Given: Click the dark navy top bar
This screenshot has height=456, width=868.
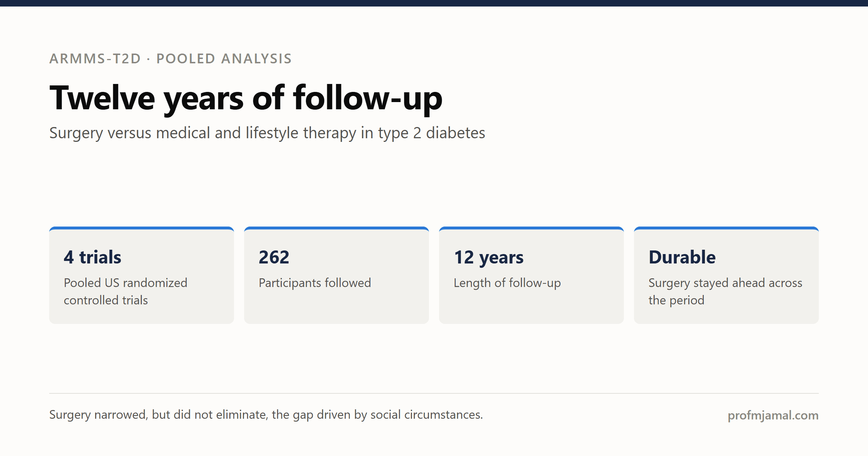Looking at the screenshot, I should pos(434,3).
